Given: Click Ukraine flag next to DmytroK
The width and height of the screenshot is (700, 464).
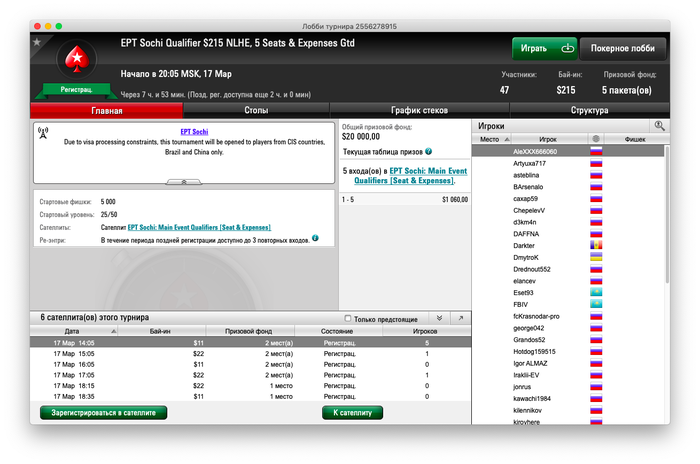Looking at the screenshot, I should coord(596,257).
